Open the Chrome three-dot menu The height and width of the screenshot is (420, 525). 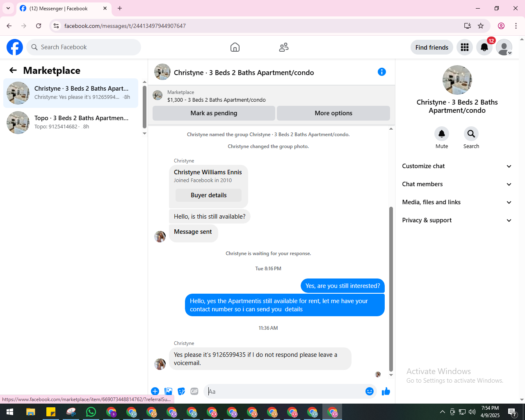516,26
